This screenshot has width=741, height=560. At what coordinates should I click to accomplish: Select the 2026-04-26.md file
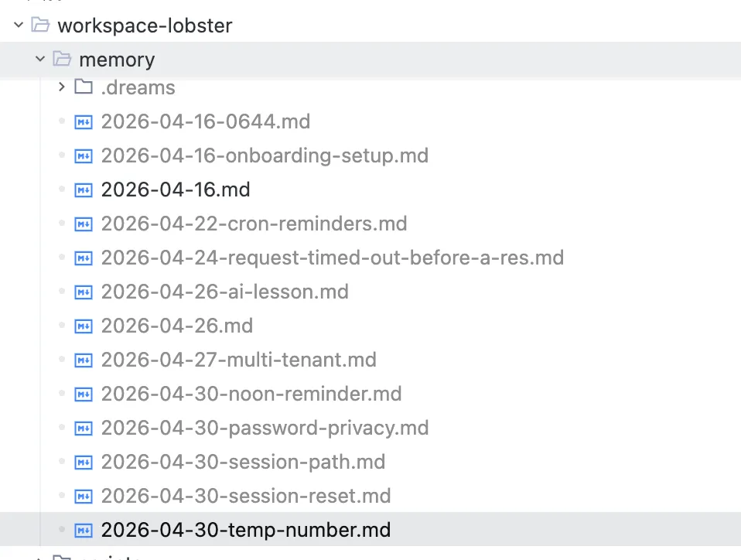177,326
